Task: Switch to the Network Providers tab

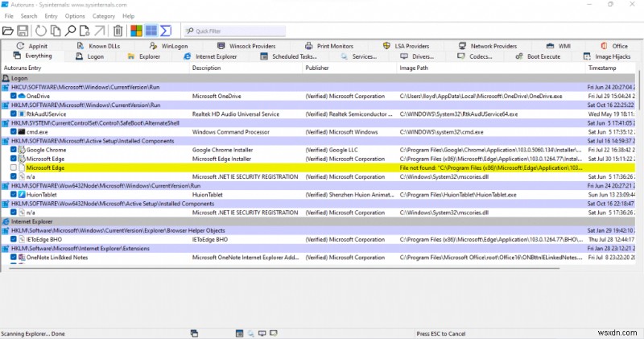Action: (488, 46)
